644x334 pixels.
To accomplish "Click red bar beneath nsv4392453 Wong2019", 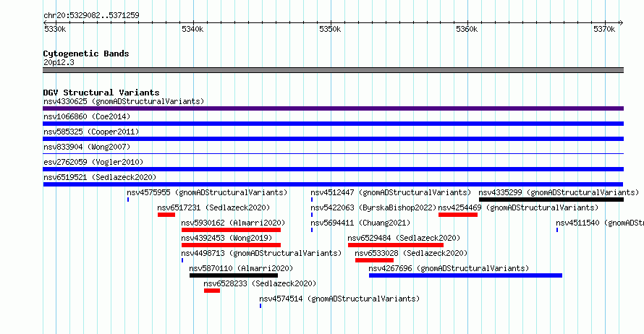I will [232, 245].
